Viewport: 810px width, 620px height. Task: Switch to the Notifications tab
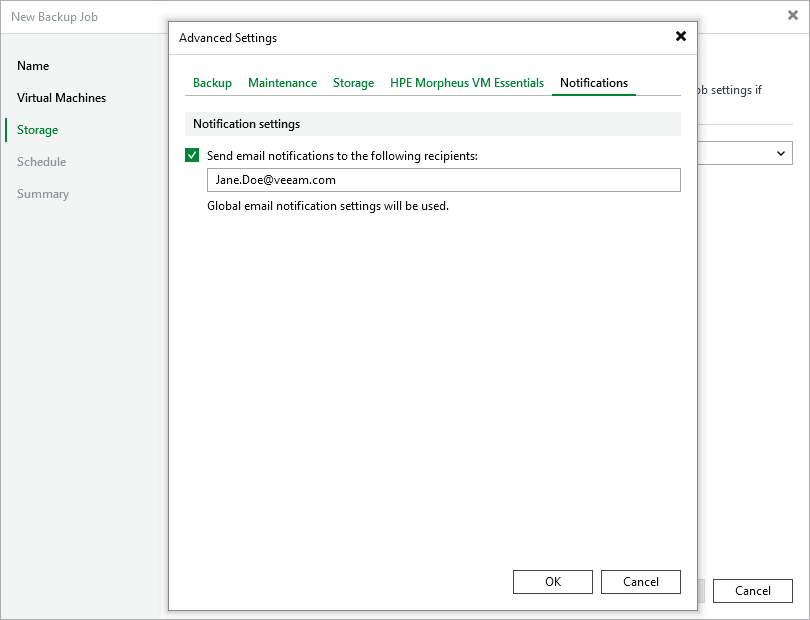593,83
